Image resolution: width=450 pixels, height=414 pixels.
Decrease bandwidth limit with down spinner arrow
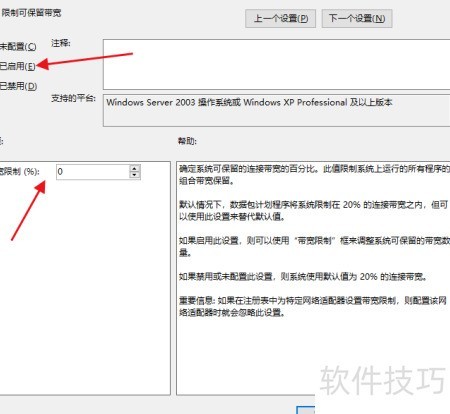pos(134,176)
